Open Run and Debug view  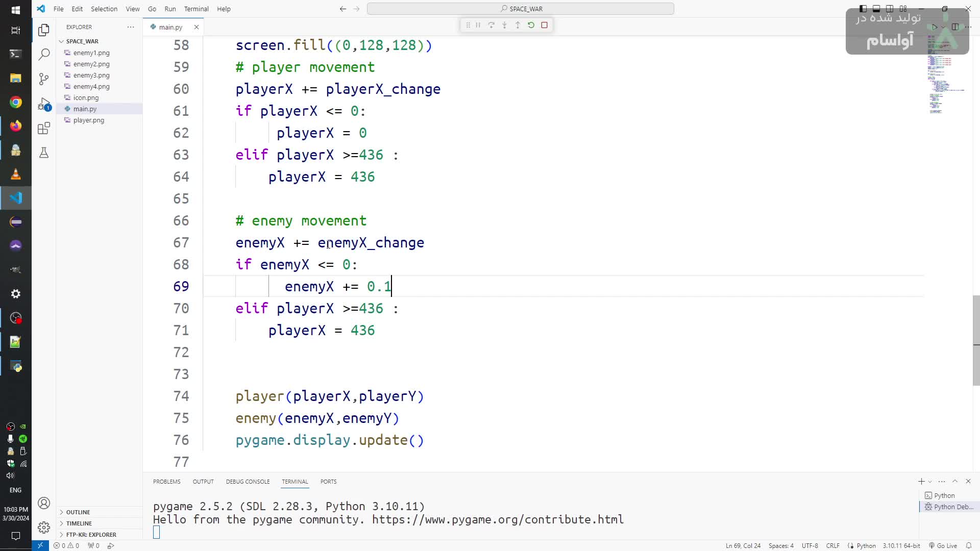point(44,104)
